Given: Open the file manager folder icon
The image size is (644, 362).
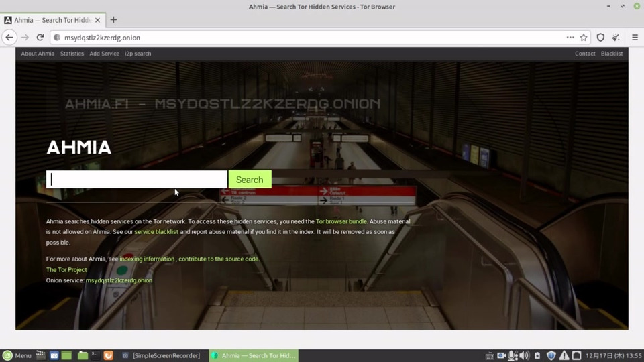Looking at the screenshot, I should tap(83, 355).
